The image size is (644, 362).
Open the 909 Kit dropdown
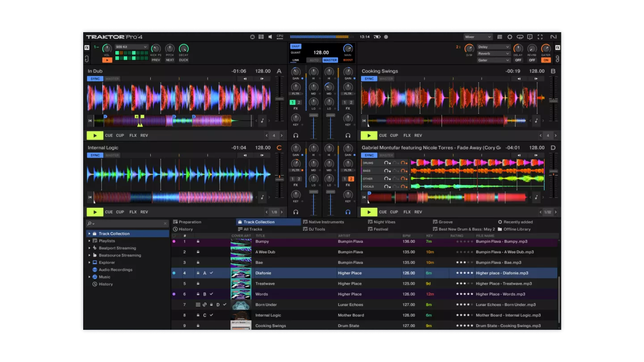tap(131, 47)
